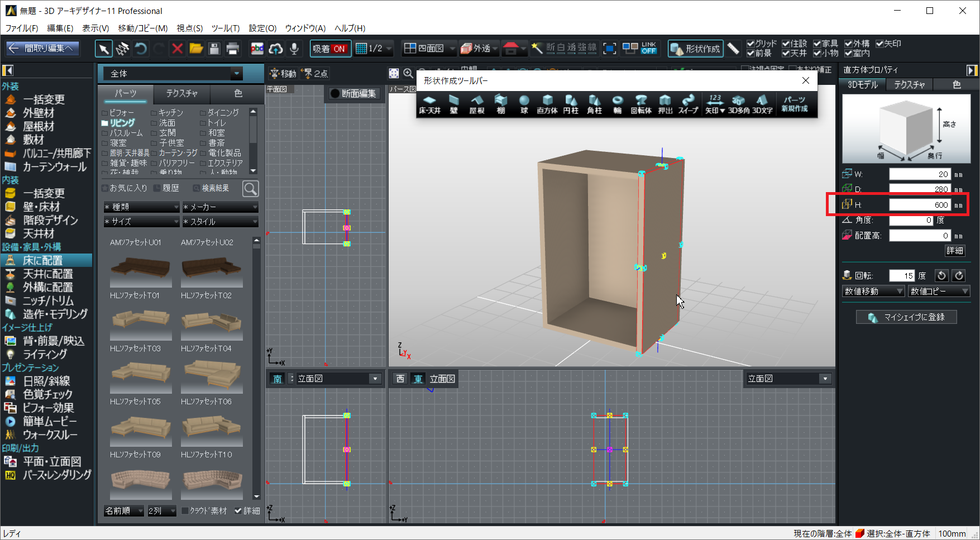Select the 回転体 revolve shape tool
Viewport: 980px width, 540px height.
pyautogui.click(x=641, y=104)
